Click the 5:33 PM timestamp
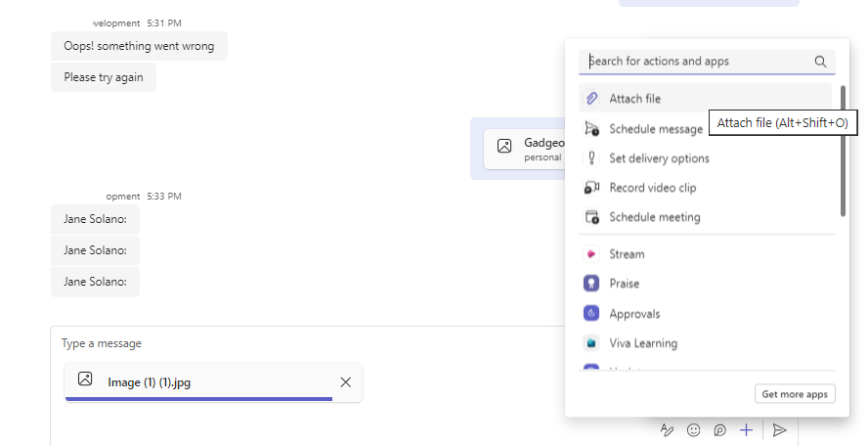The height and width of the screenshot is (446, 868). click(164, 197)
